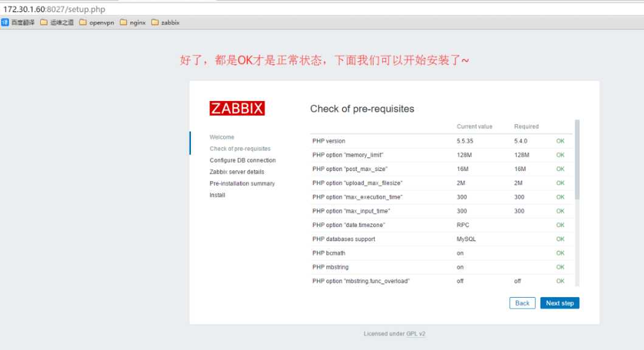644x350 pixels.
Task: Click PHP option "memory_limit" label
Action: tap(347, 155)
